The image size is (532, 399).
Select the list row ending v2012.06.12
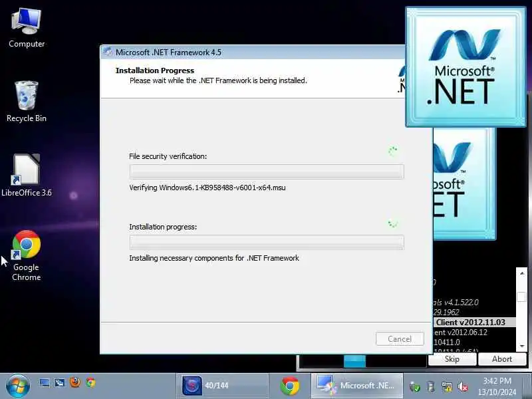[475, 332]
